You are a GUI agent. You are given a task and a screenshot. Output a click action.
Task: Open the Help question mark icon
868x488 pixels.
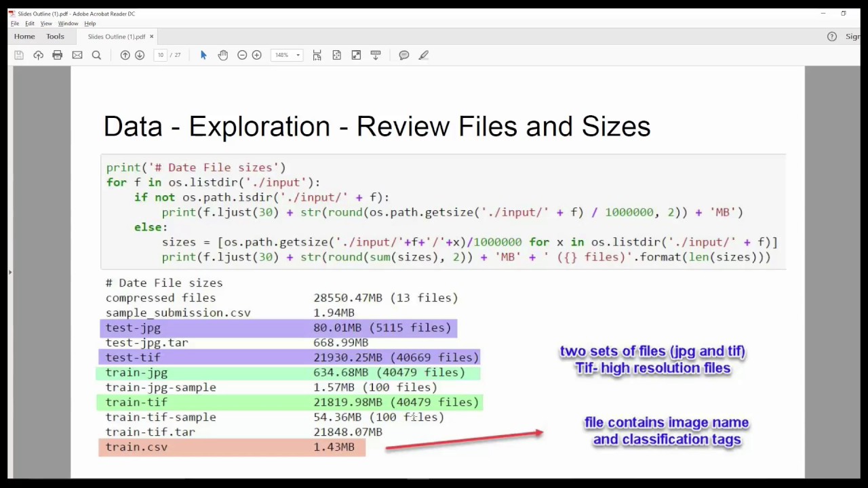click(x=832, y=37)
